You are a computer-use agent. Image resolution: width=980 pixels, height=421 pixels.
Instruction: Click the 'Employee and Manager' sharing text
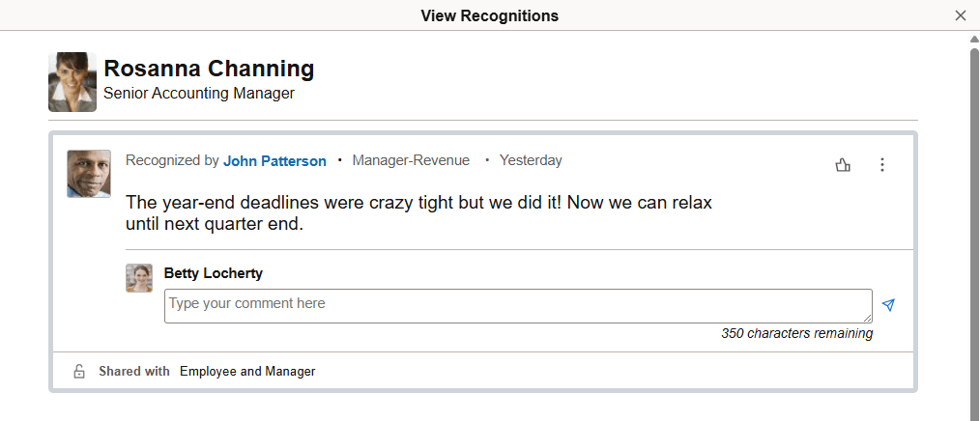click(x=247, y=372)
